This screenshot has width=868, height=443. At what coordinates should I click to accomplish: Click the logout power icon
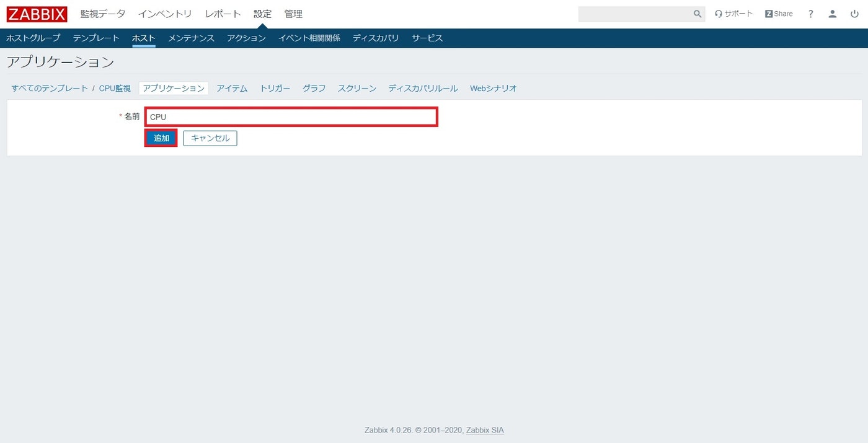coord(854,14)
